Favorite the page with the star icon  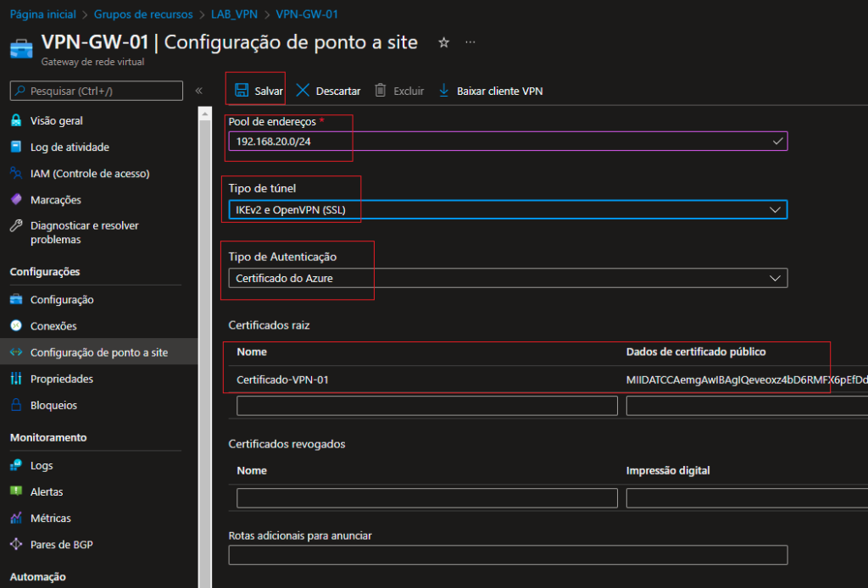coord(443,42)
